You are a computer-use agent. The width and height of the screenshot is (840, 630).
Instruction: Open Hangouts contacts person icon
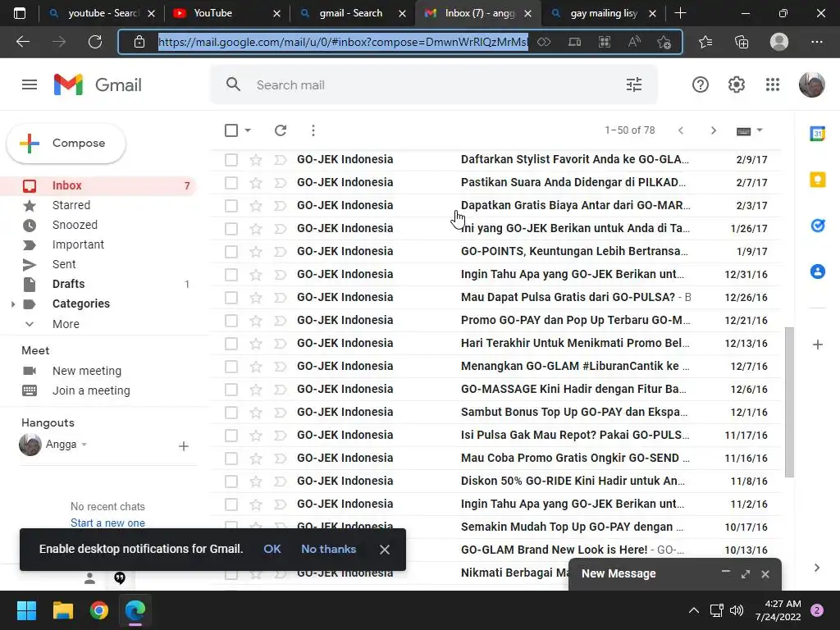(x=89, y=578)
